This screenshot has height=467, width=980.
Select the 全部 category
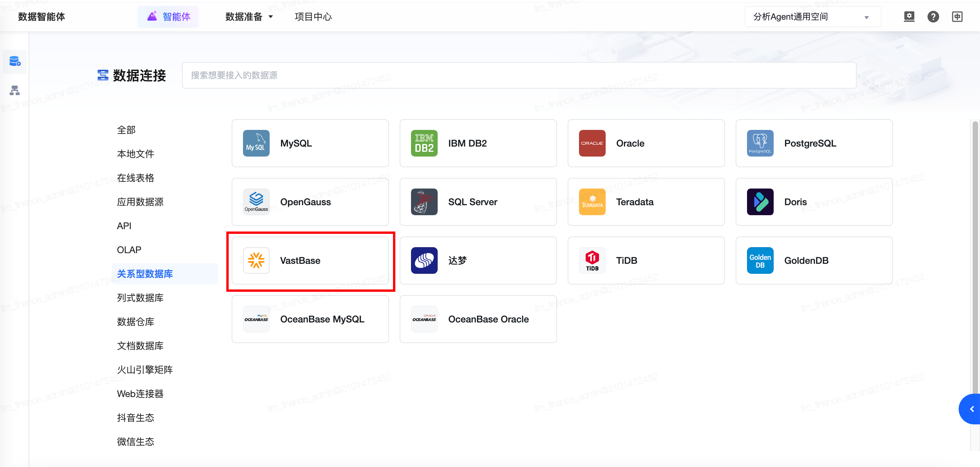126,130
